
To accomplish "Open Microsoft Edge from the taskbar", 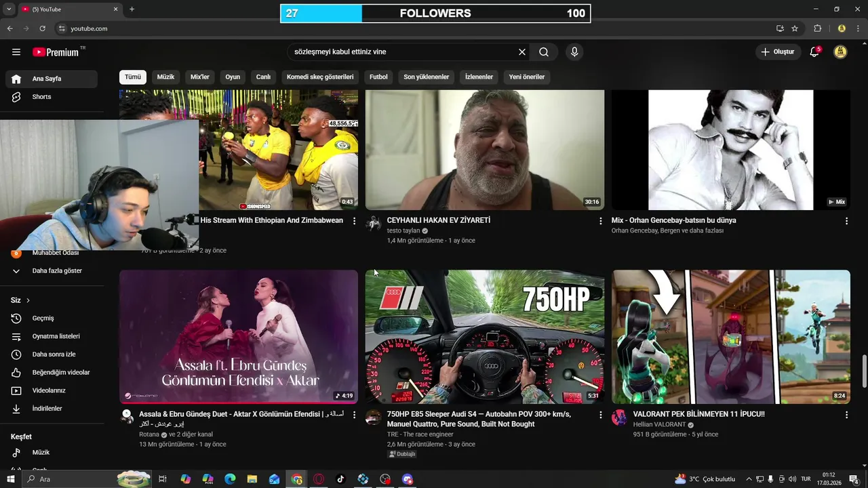I will click(230, 479).
